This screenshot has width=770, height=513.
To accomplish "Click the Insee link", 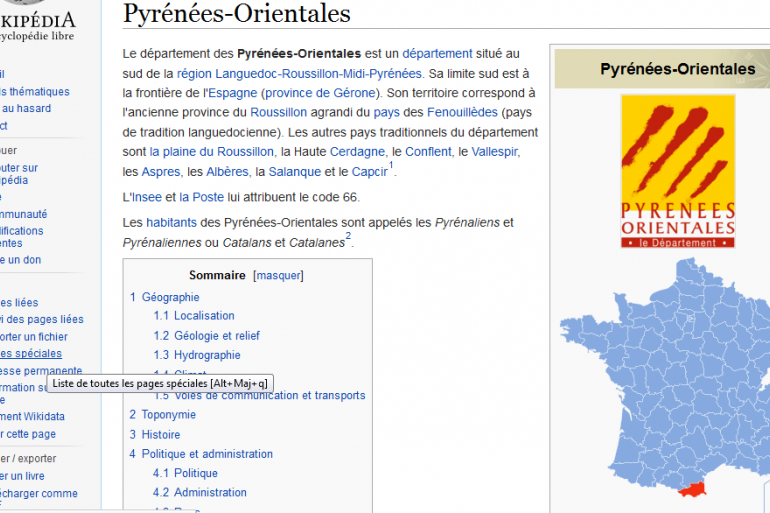I will (145, 197).
